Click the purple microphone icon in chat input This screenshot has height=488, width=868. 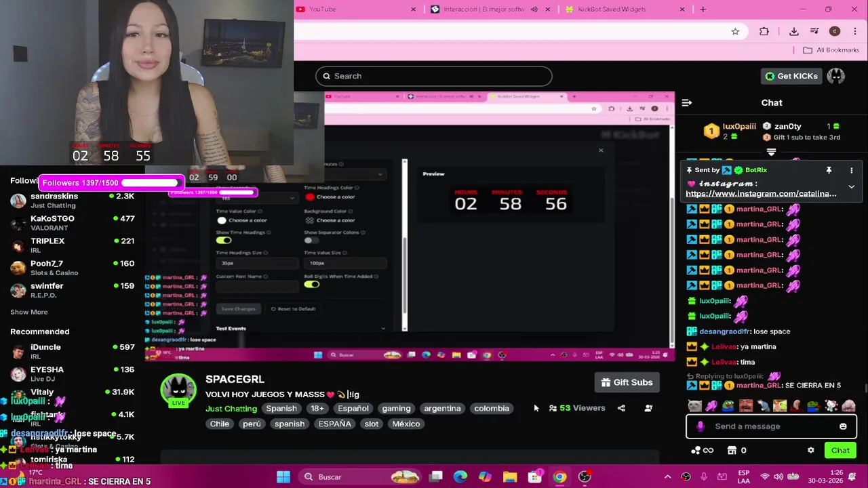pos(701,426)
